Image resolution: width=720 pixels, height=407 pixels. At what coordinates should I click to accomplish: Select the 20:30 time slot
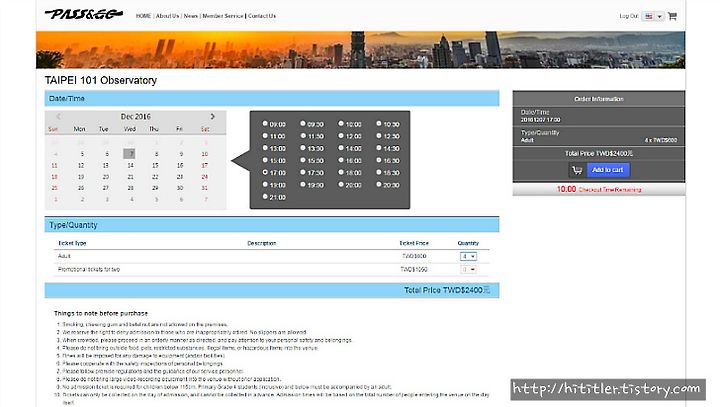coord(378,184)
